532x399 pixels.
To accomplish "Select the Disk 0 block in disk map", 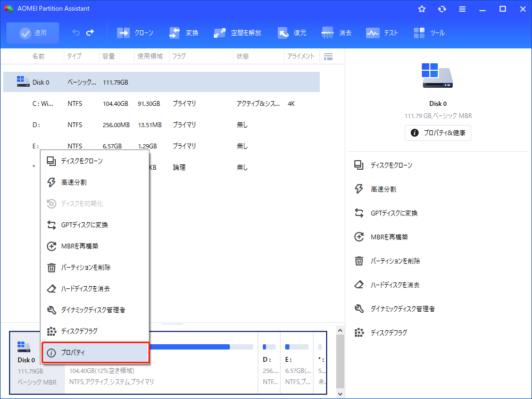I will (x=37, y=363).
